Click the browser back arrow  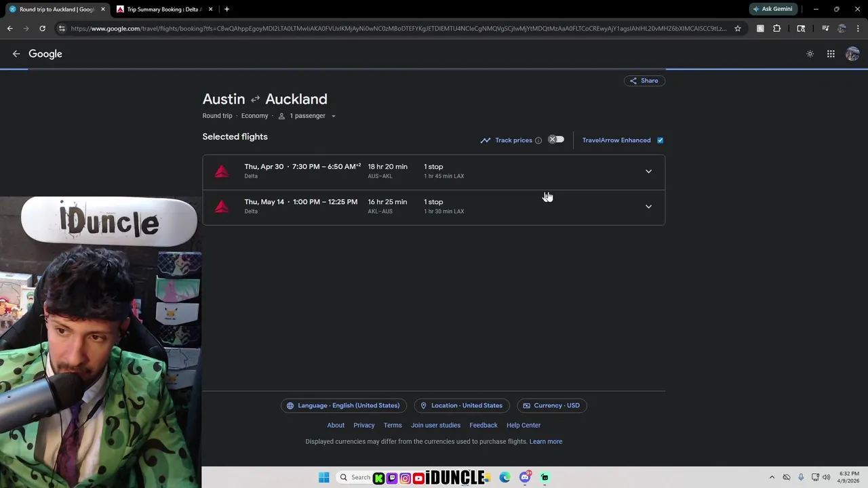tap(9, 28)
